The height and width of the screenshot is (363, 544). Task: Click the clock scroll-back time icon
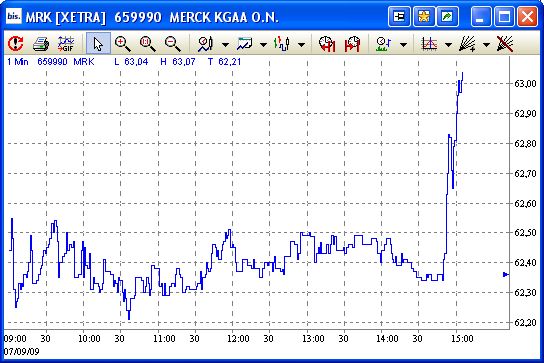[x=327, y=44]
